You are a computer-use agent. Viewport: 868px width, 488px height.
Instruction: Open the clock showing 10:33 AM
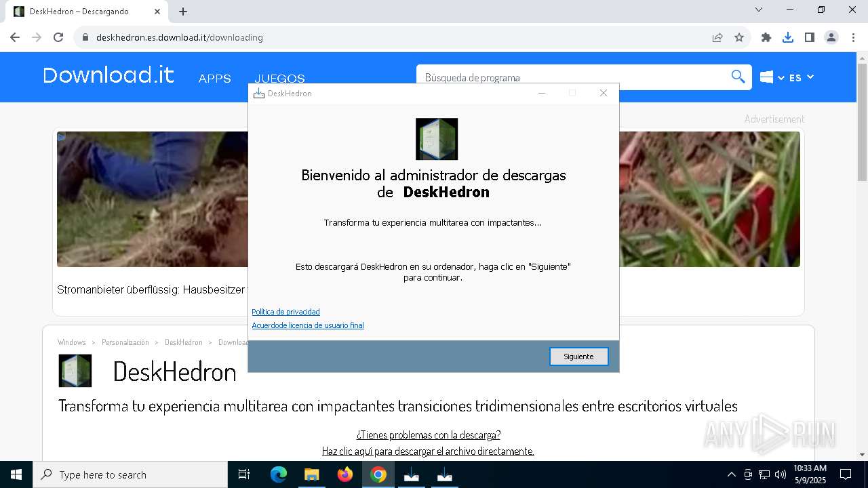click(810, 474)
